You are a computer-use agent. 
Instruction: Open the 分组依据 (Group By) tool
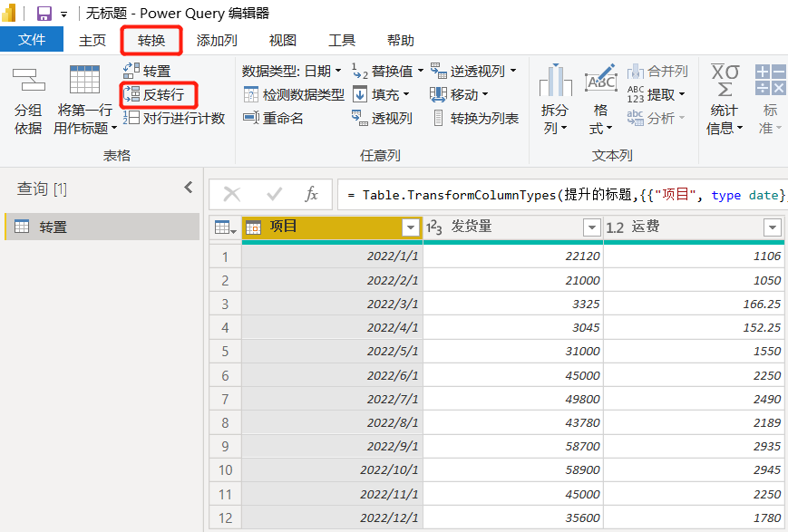pyautogui.click(x=27, y=100)
